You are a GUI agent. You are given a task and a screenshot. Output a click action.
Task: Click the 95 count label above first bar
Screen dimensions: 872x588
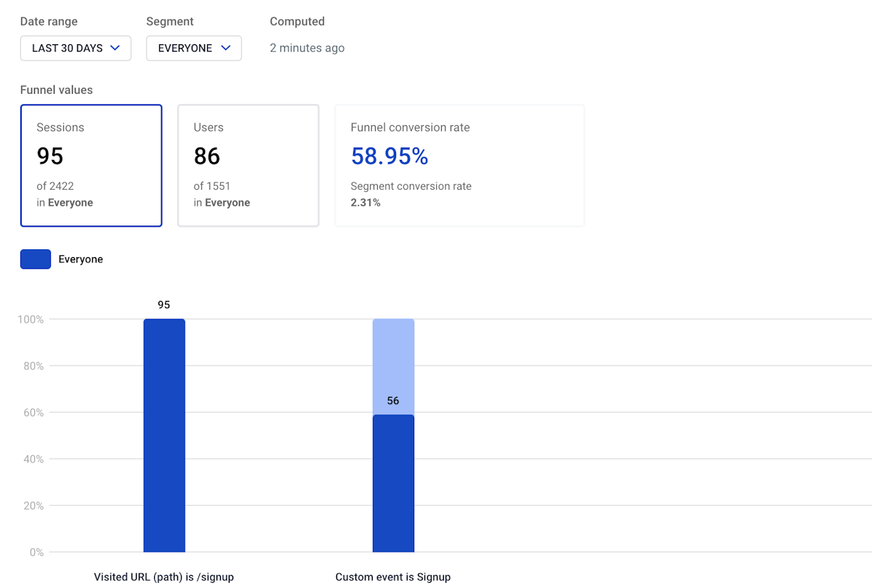164,305
